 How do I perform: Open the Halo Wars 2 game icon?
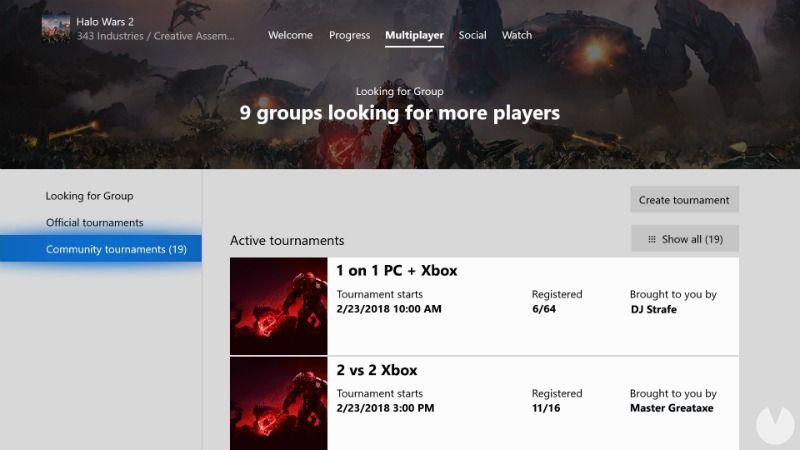click(x=56, y=28)
